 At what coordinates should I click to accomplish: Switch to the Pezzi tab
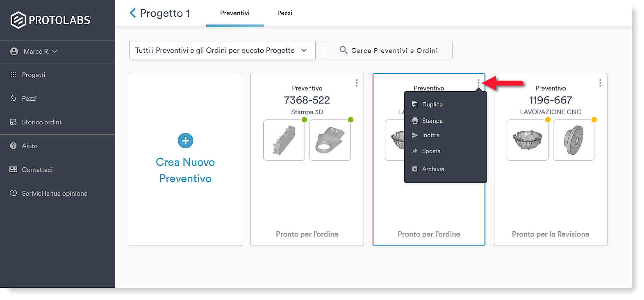285,13
